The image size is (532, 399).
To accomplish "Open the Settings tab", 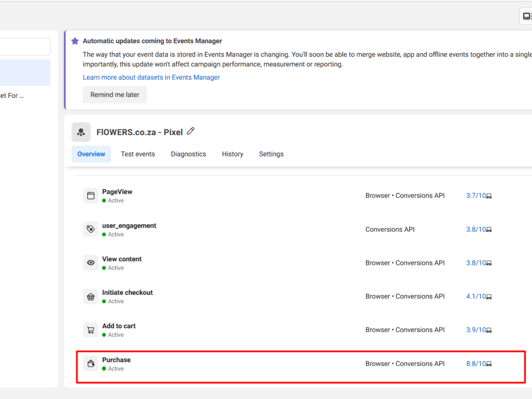I will (x=271, y=154).
